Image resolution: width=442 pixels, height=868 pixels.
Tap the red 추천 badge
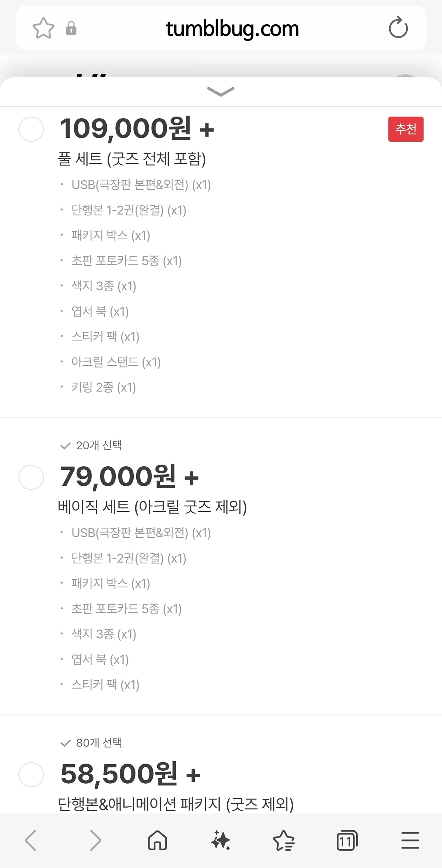coord(406,129)
